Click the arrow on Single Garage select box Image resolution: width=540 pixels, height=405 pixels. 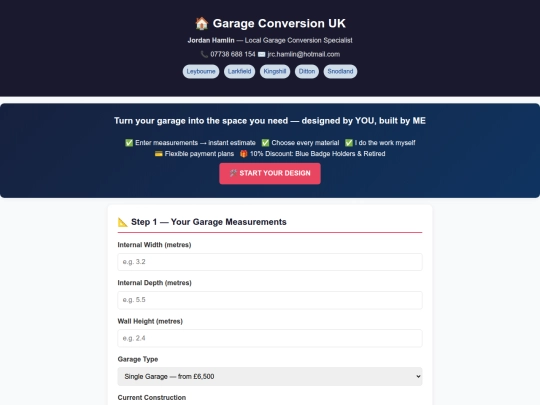418,376
